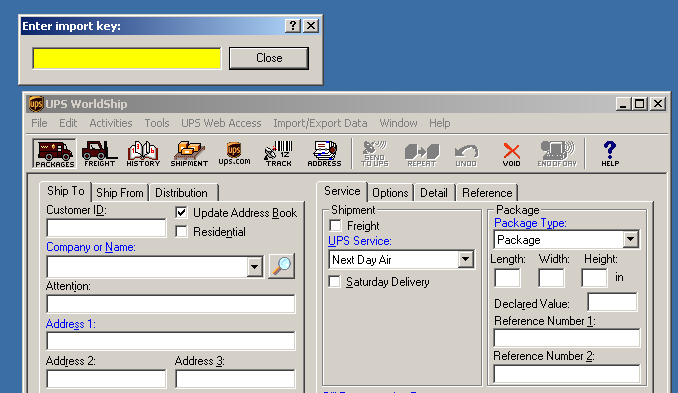Click the Shipment boxes icon
The width and height of the screenshot is (678, 393).
point(189,153)
